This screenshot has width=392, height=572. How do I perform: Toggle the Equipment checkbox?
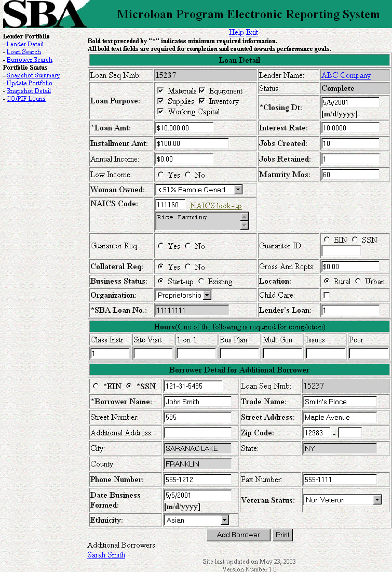[x=202, y=90]
